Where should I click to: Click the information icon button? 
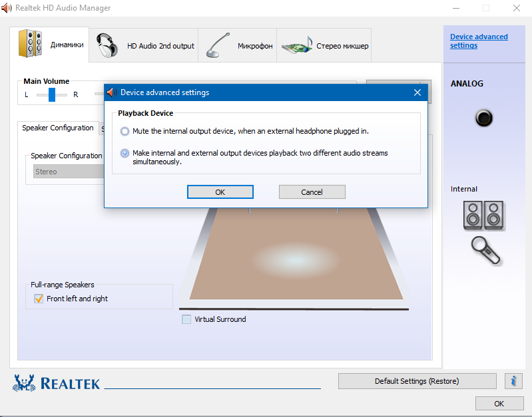coord(513,381)
